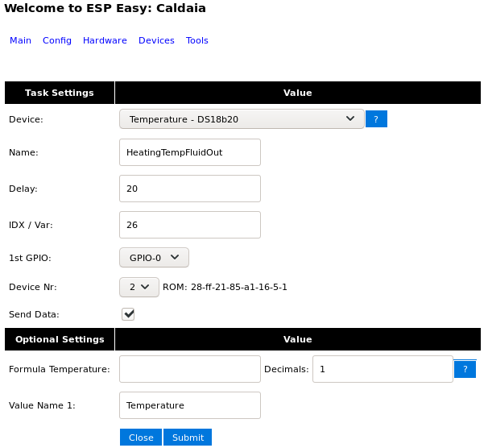This screenshot has height=448, width=488.
Task: Focus the Decimals input field
Action: 383,369
